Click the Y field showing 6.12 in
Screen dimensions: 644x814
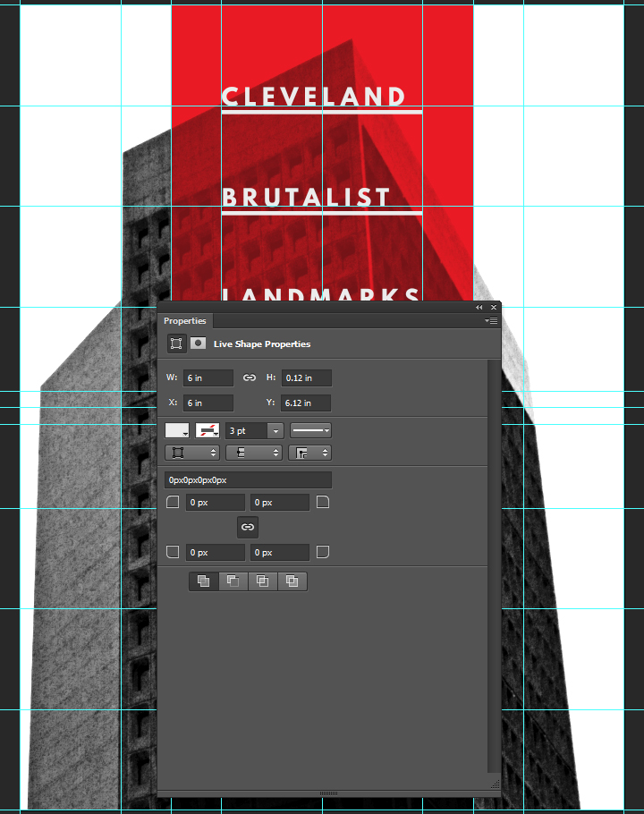[306, 403]
